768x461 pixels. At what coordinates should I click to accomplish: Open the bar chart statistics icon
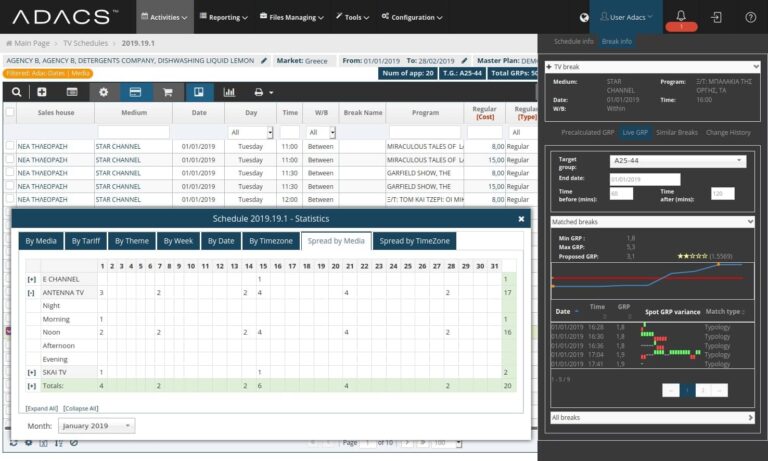click(x=229, y=92)
